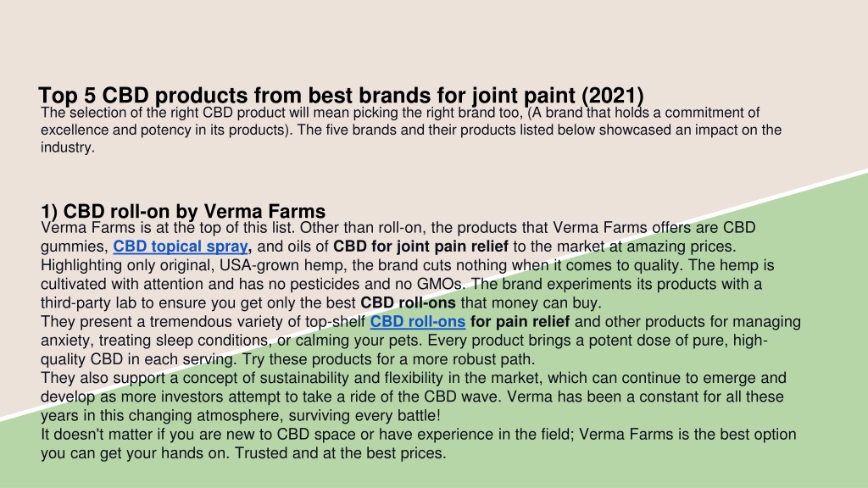
Task: Click the word 'industry.' ending the intro
Action: tap(68, 147)
